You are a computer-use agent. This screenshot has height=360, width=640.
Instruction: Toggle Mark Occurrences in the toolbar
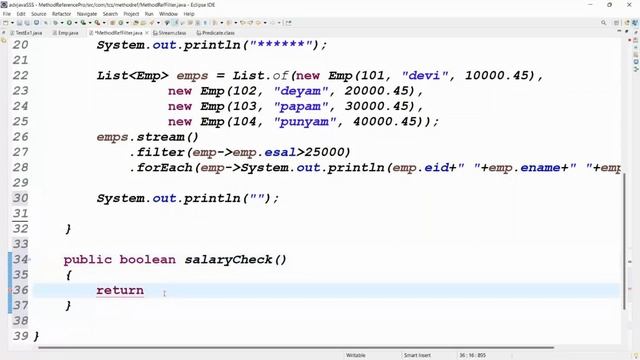176,23
